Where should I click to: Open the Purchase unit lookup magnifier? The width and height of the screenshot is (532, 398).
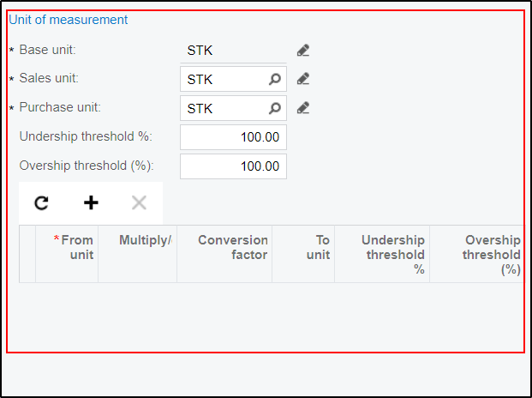pos(274,108)
